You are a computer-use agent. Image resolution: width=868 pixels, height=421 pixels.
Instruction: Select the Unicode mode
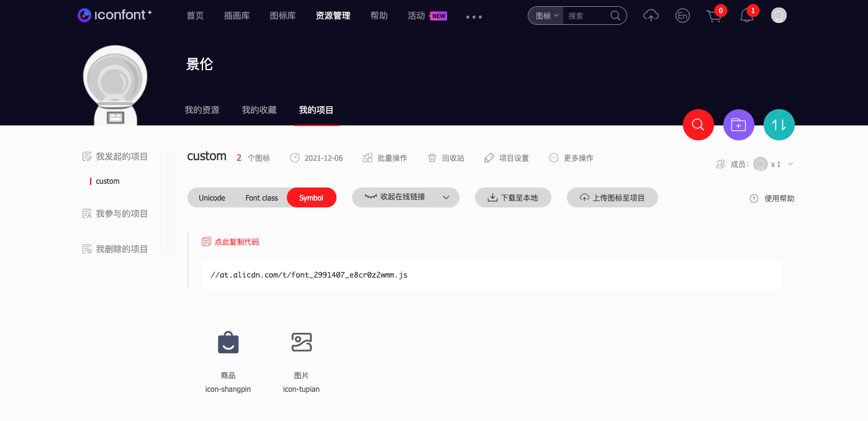(212, 197)
